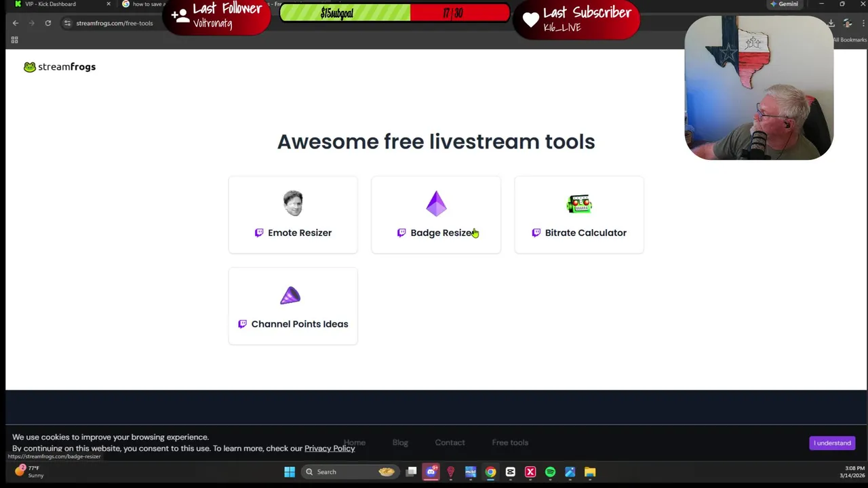Open CapCut from the taskbar
Viewport: 868px width, 488px height.
[511, 472]
